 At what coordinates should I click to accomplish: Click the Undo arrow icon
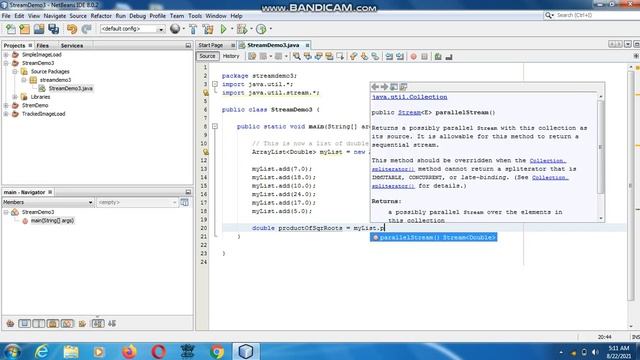[72, 29]
